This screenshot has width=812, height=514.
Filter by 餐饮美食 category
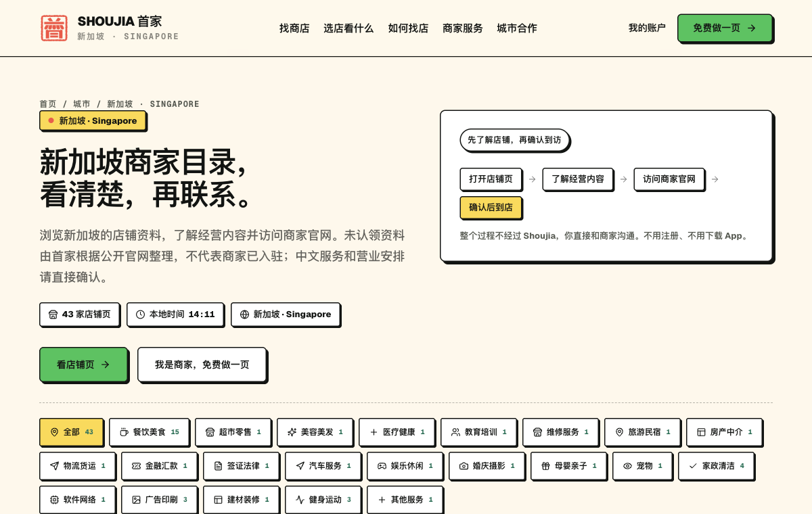(x=150, y=432)
